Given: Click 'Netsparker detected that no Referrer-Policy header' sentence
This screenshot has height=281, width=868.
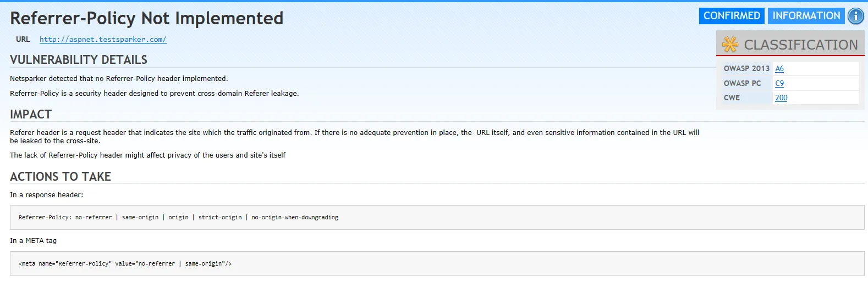Looking at the screenshot, I should pyautogui.click(x=119, y=79).
